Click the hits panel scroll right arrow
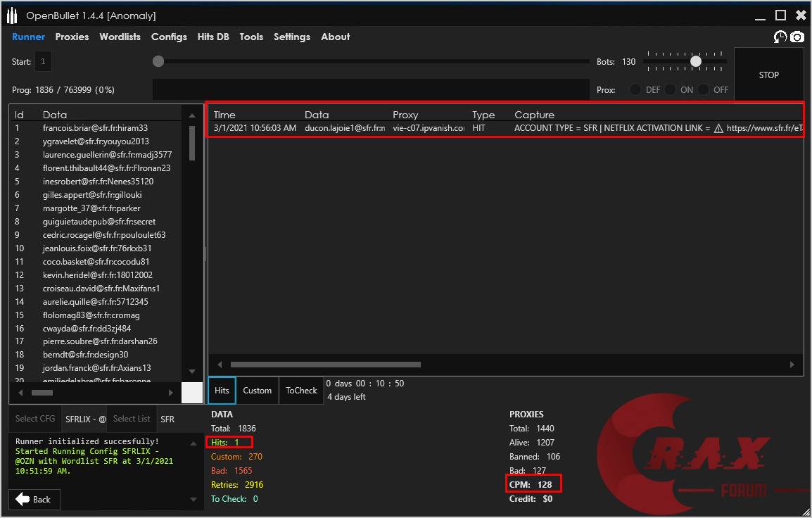Viewport: 812px width, 518px height. (792, 365)
